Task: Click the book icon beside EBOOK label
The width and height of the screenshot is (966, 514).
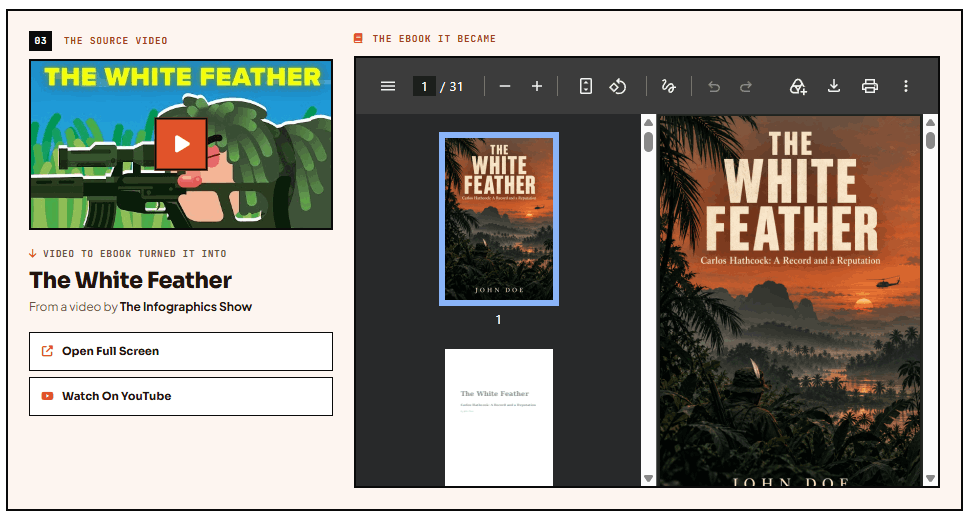Action: pyautogui.click(x=358, y=38)
